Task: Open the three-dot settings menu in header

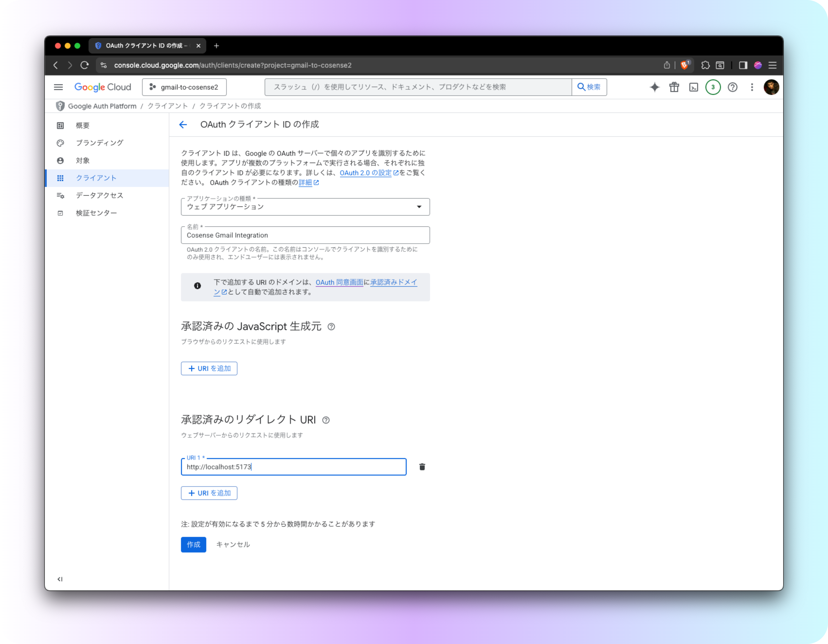Action: (752, 87)
